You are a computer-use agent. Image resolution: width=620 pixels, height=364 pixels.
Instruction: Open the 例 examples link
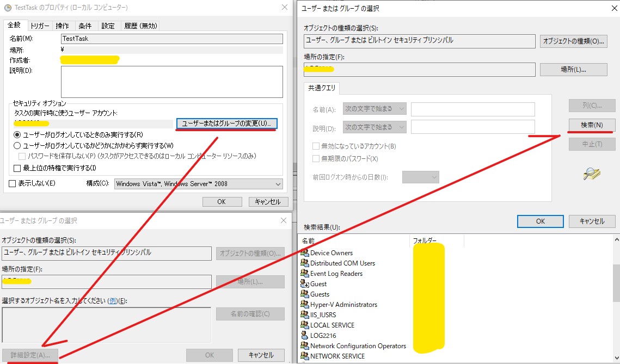113,301
